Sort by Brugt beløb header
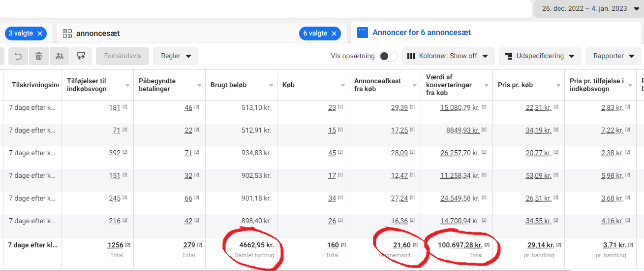 click(x=228, y=85)
